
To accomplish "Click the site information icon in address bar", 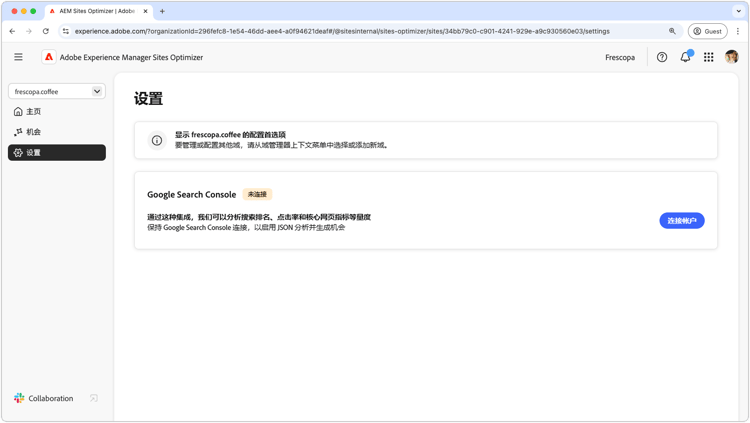I will pos(66,31).
